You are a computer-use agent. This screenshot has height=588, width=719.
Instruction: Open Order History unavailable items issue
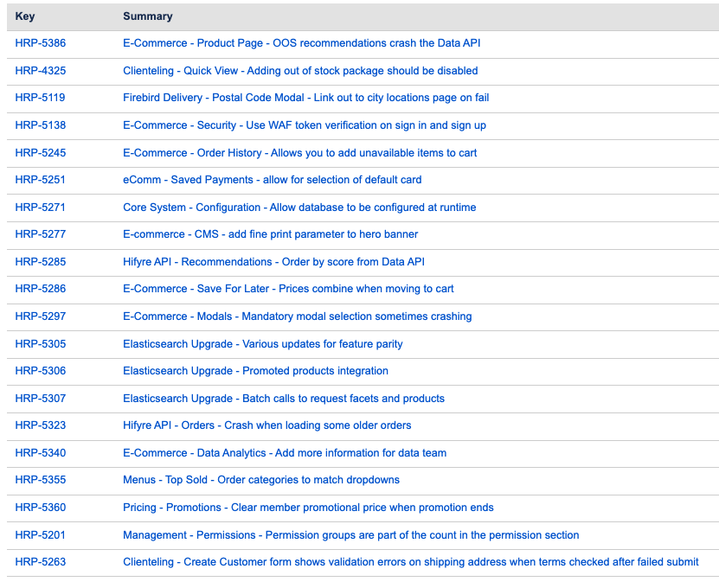(x=299, y=152)
